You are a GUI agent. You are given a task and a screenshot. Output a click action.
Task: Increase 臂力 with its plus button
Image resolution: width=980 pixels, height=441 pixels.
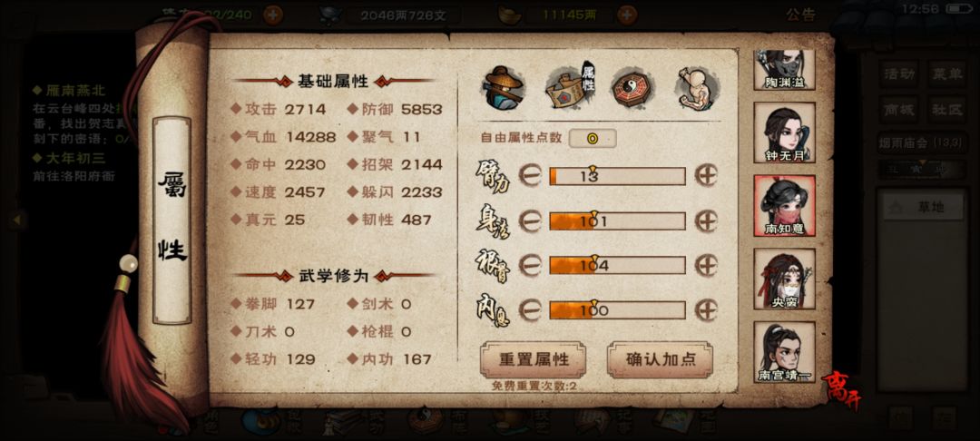706,176
